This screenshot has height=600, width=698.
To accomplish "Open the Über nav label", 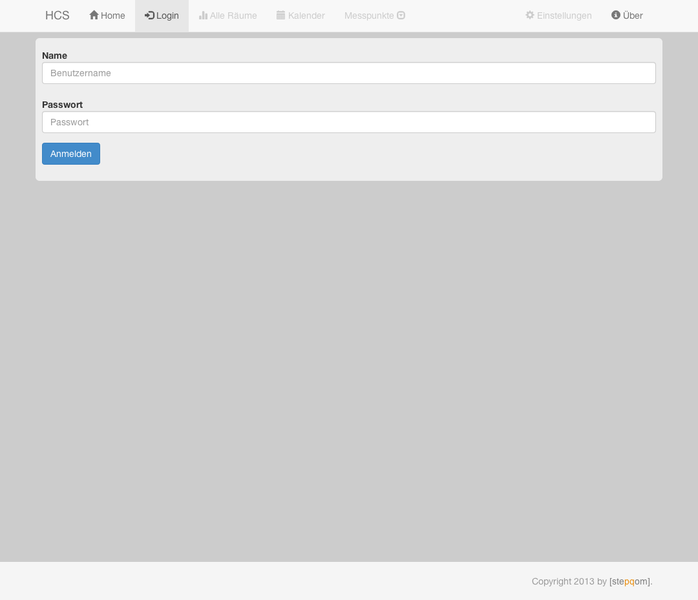I will point(633,16).
